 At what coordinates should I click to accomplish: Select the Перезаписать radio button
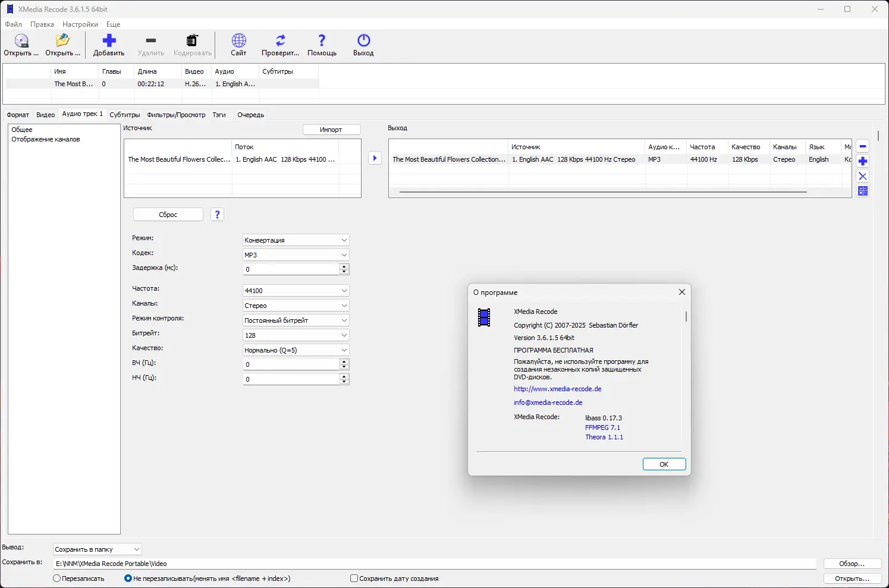57,578
